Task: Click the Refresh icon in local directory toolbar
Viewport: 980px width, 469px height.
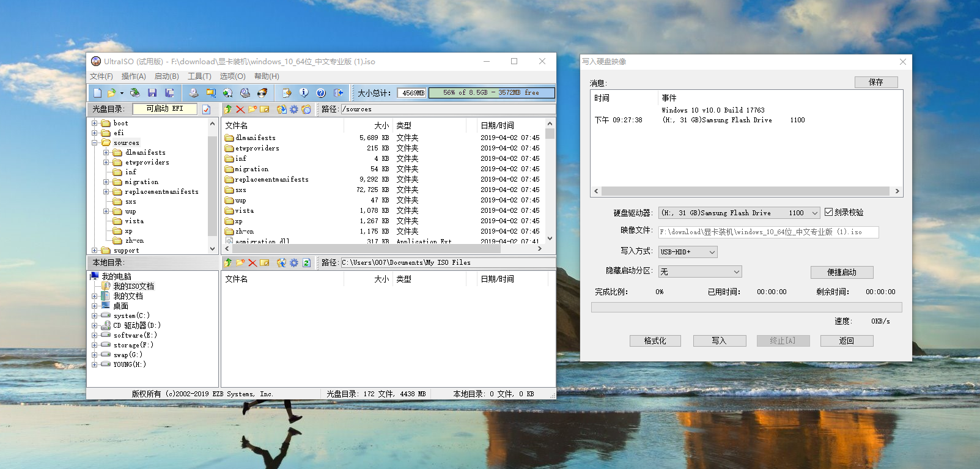Action: pyautogui.click(x=306, y=262)
